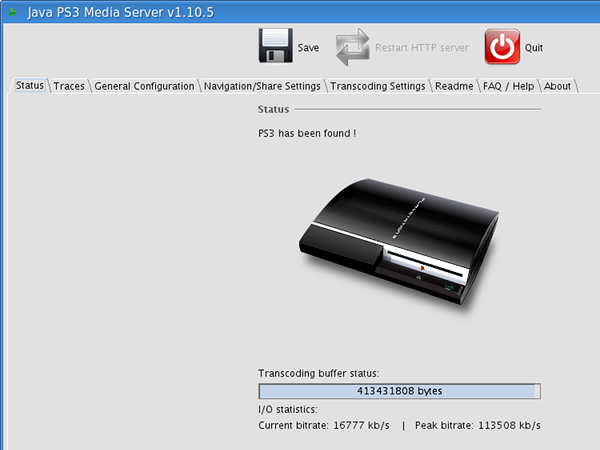Click the Quit label text

pos(534,48)
